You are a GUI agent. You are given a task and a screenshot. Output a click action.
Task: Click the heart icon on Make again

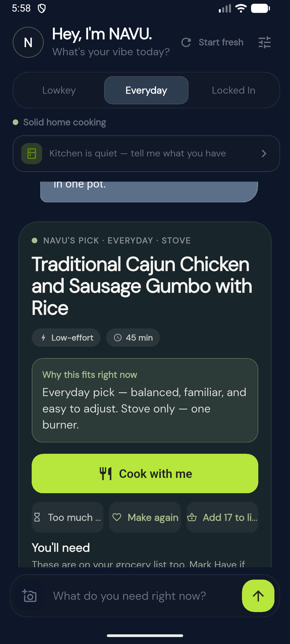click(117, 517)
